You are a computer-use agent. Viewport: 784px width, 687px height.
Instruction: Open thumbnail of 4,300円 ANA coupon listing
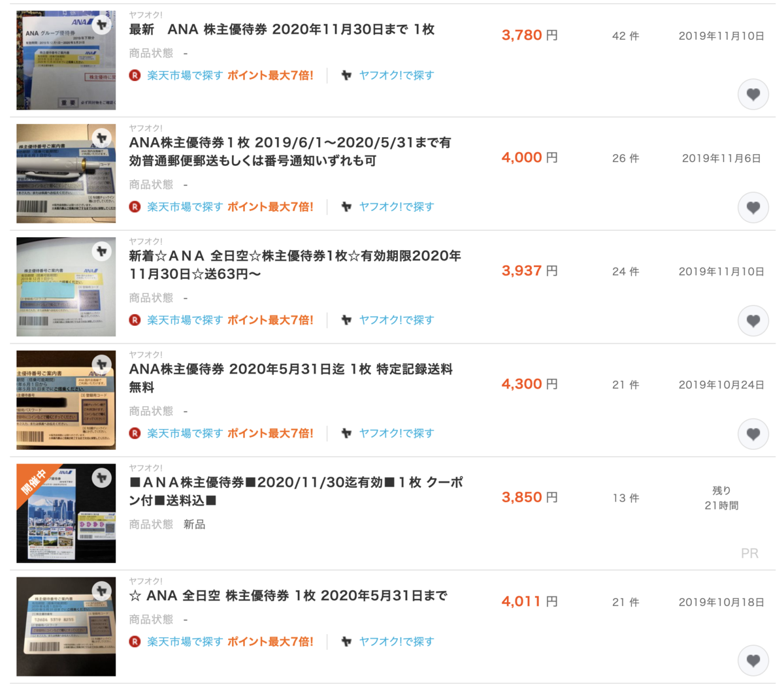[x=66, y=400]
